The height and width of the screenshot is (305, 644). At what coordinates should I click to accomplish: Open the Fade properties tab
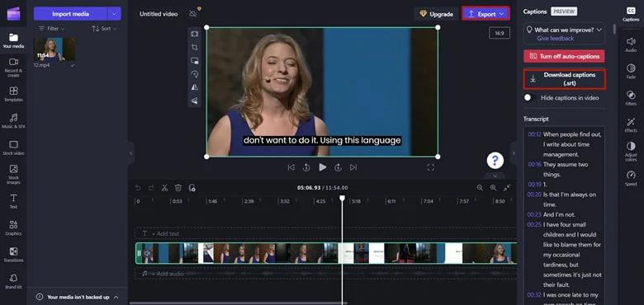[x=631, y=72]
